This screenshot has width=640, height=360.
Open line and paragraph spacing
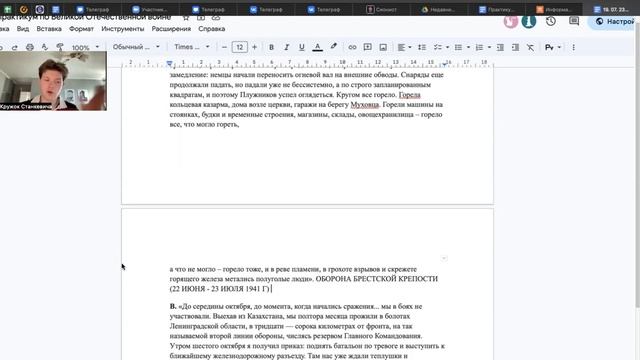pos(422,47)
